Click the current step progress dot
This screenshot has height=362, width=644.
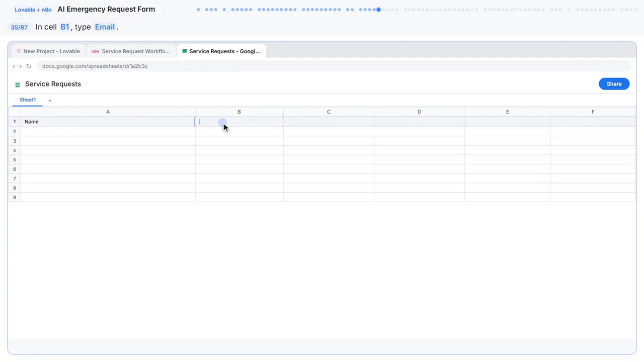pyautogui.click(x=378, y=9)
